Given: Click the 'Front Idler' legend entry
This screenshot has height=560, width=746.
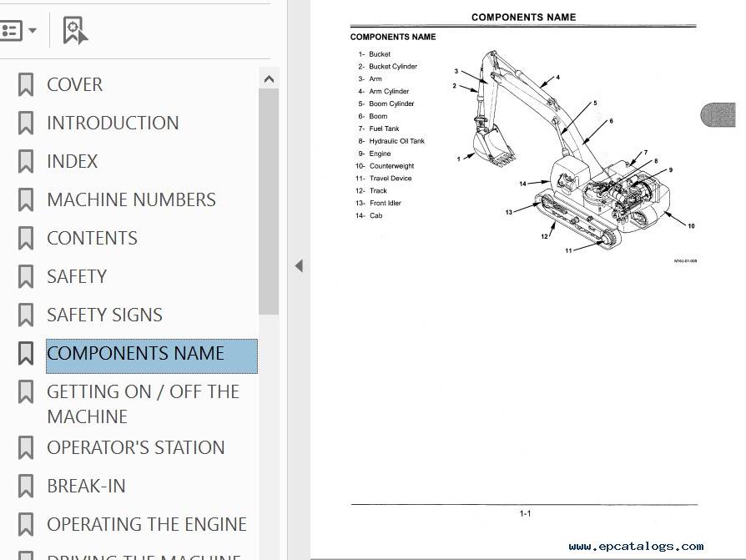Looking at the screenshot, I should coord(386,203).
